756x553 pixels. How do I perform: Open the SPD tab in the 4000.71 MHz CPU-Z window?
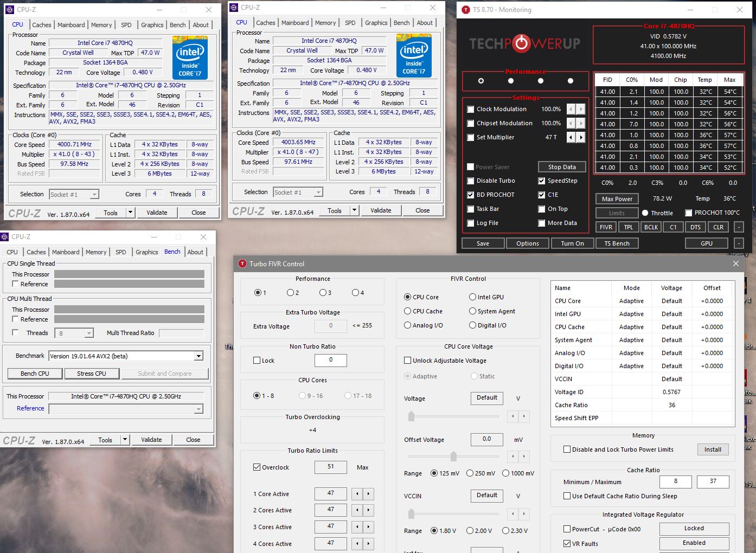(126, 25)
